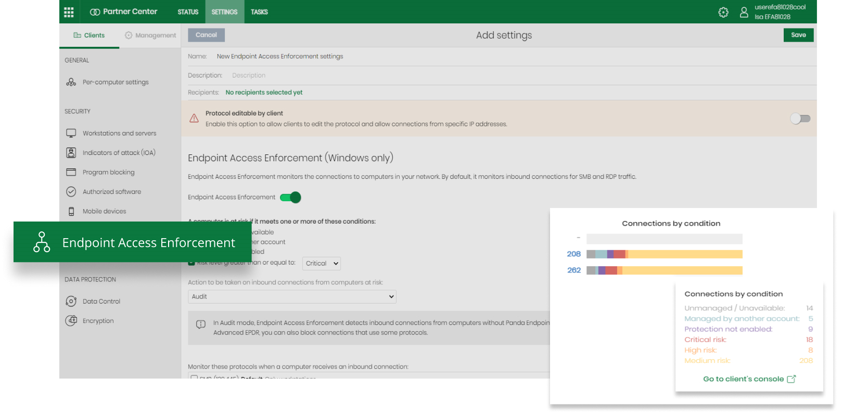Turn off Endpoint Access Enforcement switch
Image resolution: width=868 pixels, height=416 pixels.
290,198
